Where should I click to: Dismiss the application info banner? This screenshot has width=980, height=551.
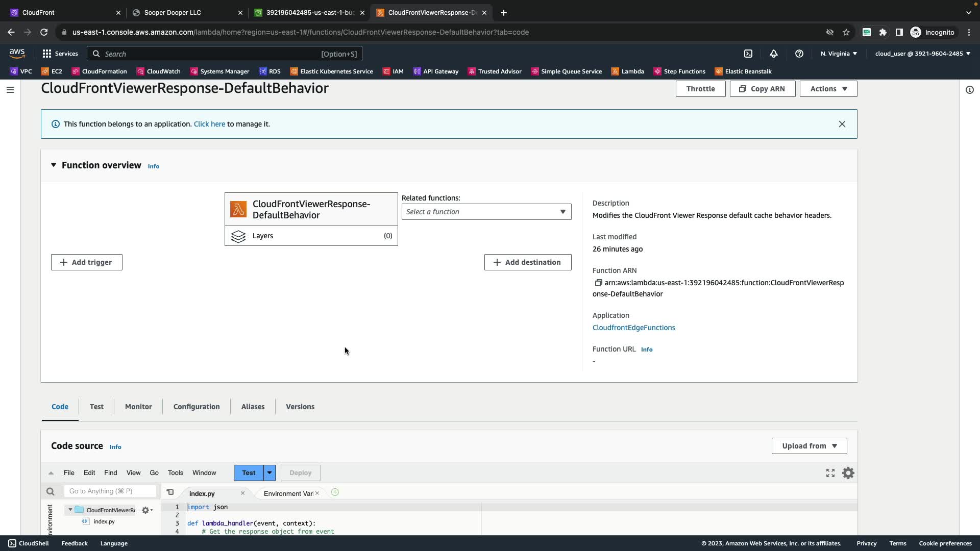842,124
